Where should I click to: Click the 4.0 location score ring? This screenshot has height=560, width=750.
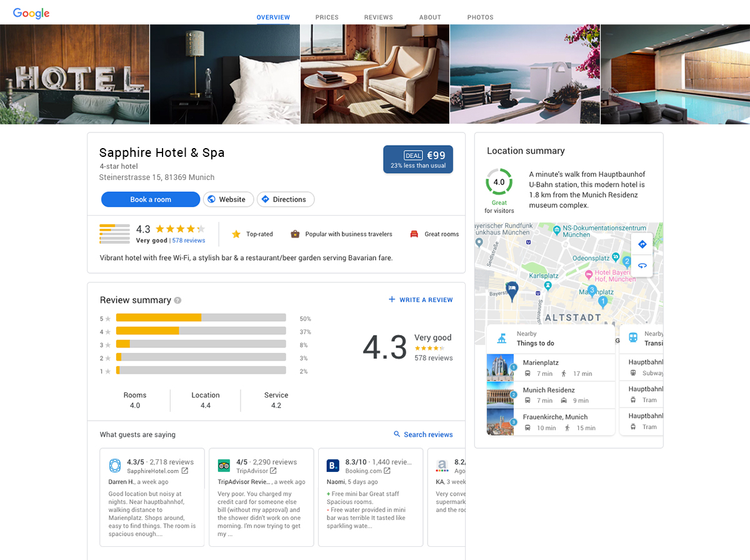coord(499,182)
